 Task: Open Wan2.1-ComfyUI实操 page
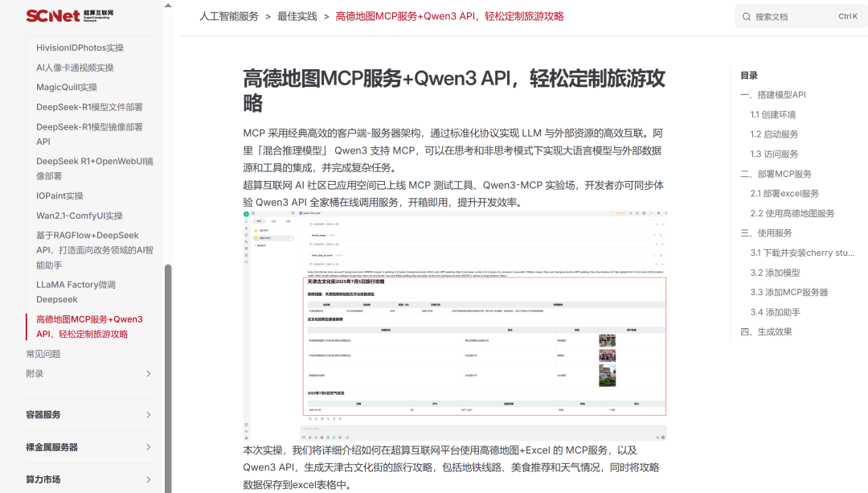(79, 216)
